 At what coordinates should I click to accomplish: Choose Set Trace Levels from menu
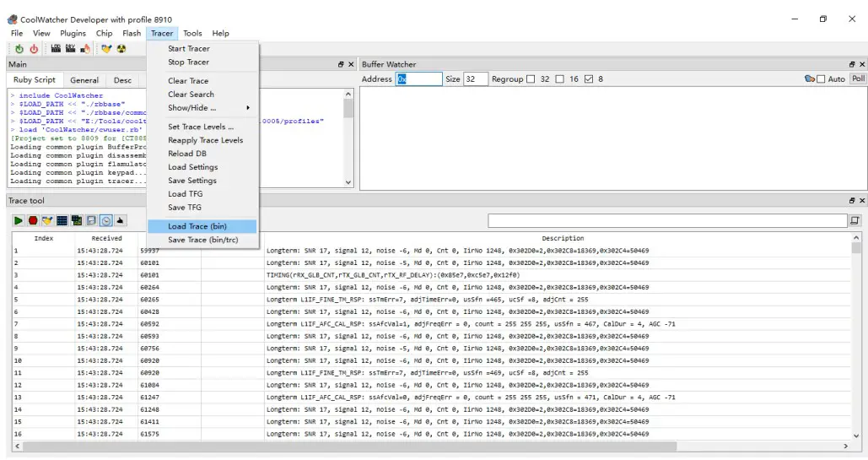[200, 127]
